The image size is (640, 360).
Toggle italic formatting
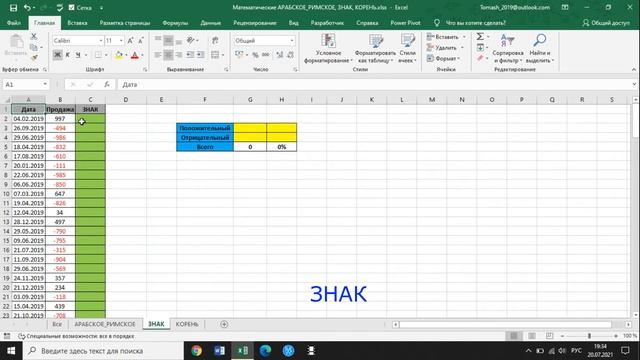(x=68, y=55)
